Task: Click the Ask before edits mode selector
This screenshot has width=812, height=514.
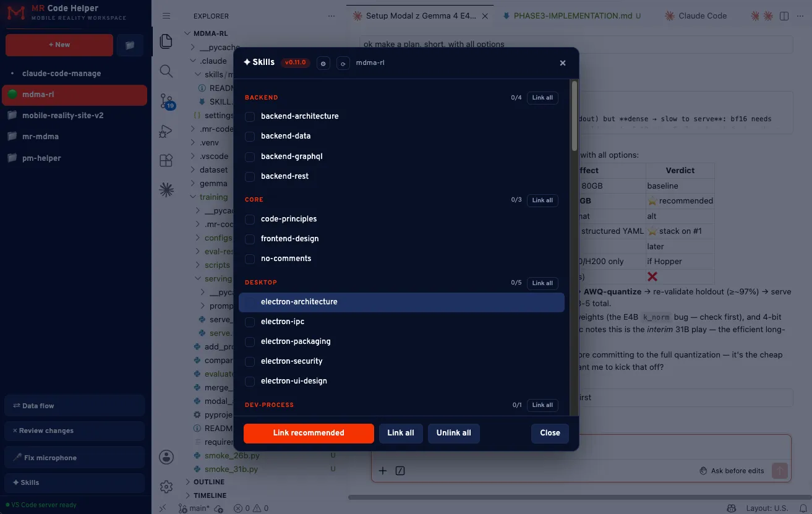Action: coord(732,471)
